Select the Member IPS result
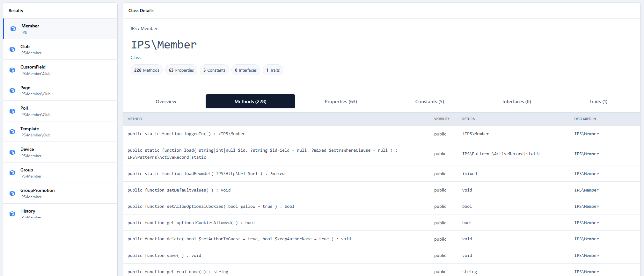The width and height of the screenshot is (644, 276). [60, 29]
